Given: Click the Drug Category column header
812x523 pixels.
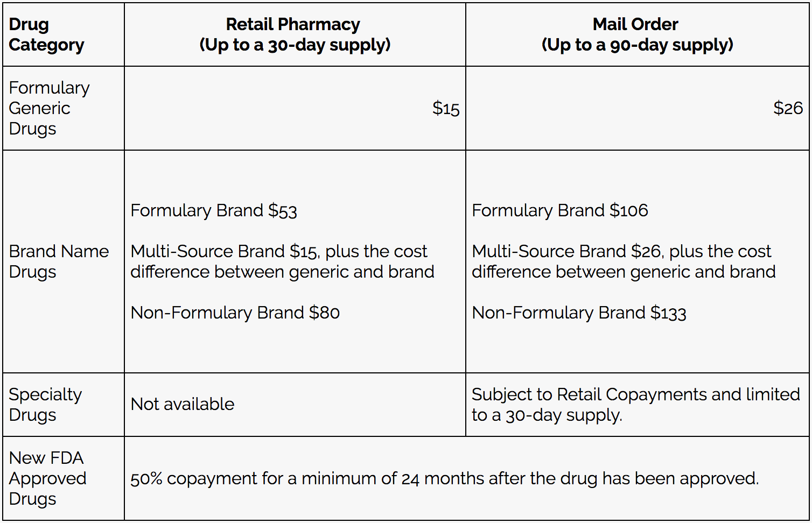Looking at the screenshot, I should [x=46, y=34].
